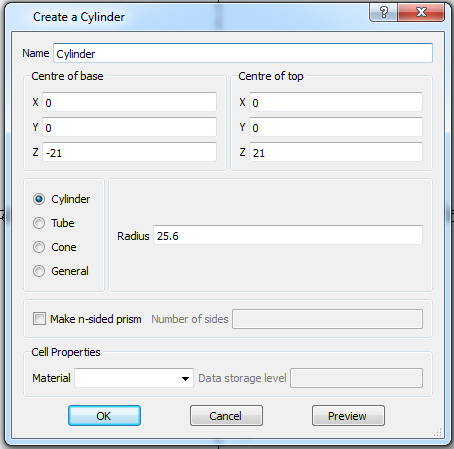The width and height of the screenshot is (454, 449).
Task: Close the Create a Cylinder dialog
Action: coord(421,13)
